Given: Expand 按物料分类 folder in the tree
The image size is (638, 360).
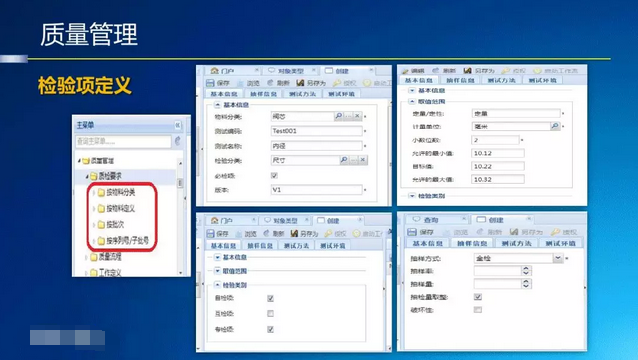Looking at the screenshot, I should pos(94,192).
